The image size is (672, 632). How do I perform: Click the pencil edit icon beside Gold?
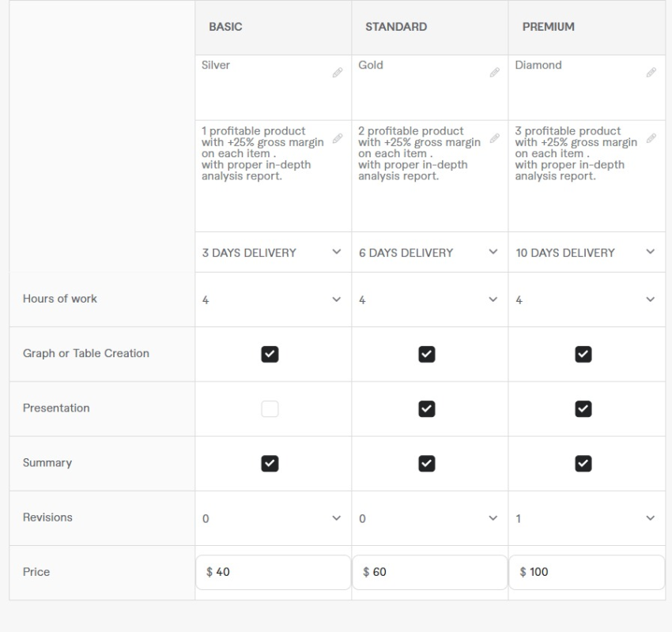[x=495, y=73]
